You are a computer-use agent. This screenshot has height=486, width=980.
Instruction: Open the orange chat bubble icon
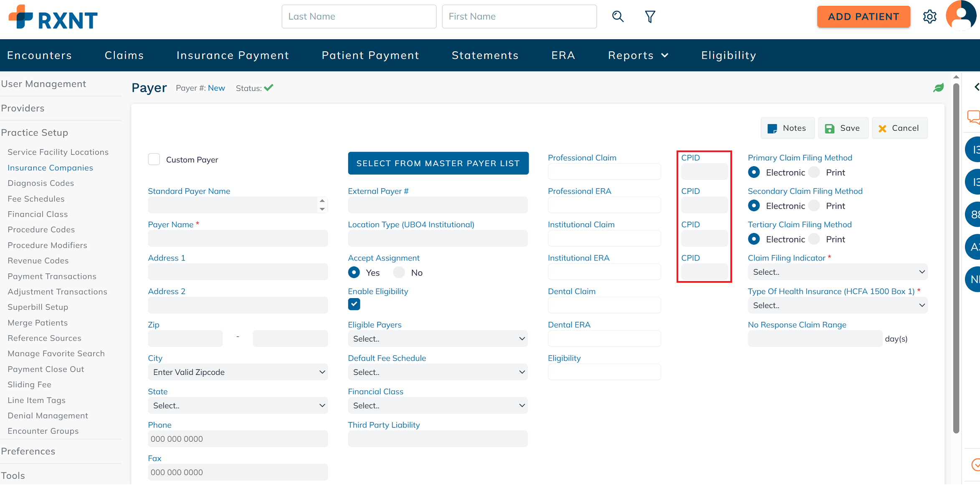[974, 117]
